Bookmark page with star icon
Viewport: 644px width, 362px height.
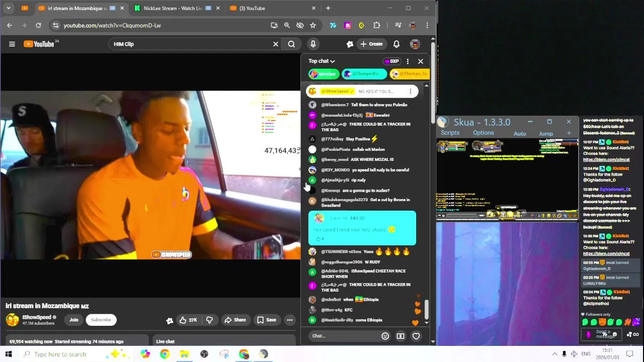tap(313, 25)
